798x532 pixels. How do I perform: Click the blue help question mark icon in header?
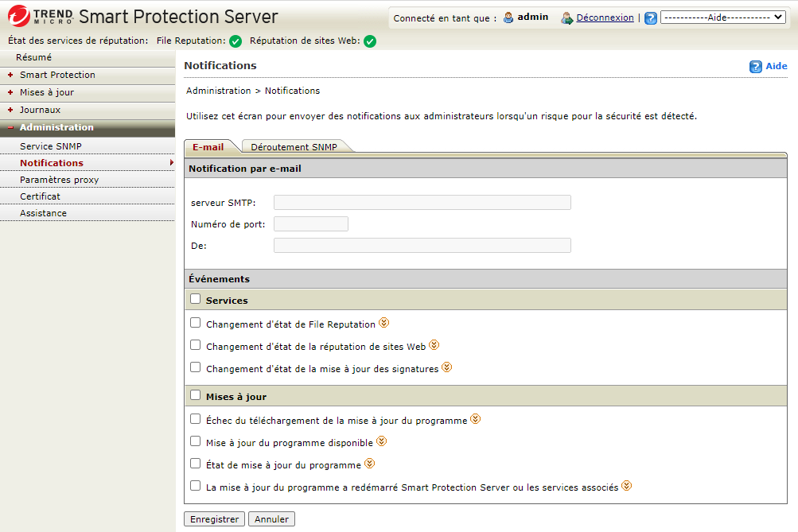coord(651,18)
